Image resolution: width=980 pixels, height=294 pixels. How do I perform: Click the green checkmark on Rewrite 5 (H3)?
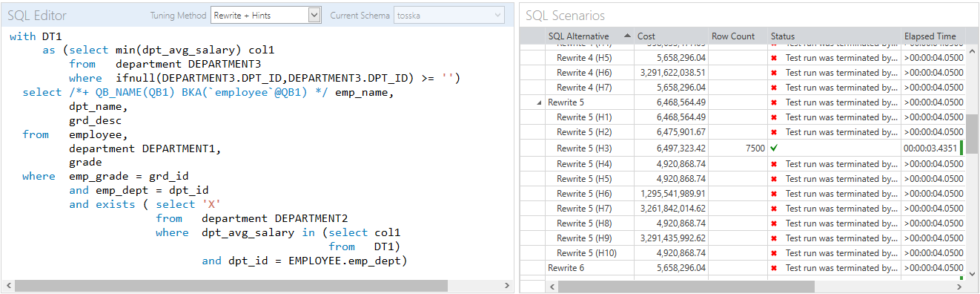point(774,148)
